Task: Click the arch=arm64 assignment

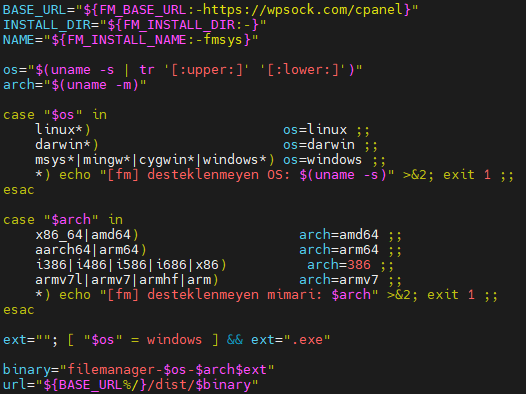Action: [339, 250]
